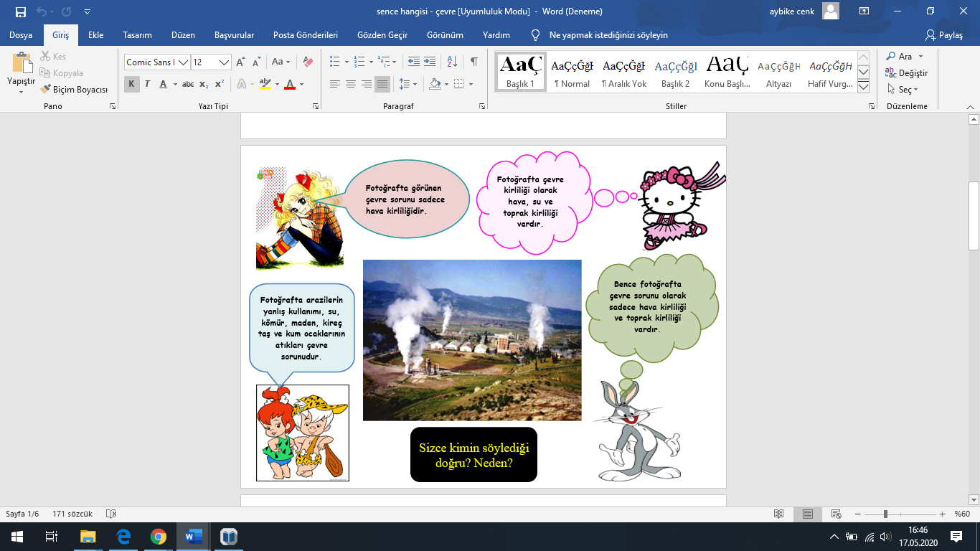The height and width of the screenshot is (551, 980).
Task: Open the Dosya menu
Action: pyautogui.click(x=21, y=34)
